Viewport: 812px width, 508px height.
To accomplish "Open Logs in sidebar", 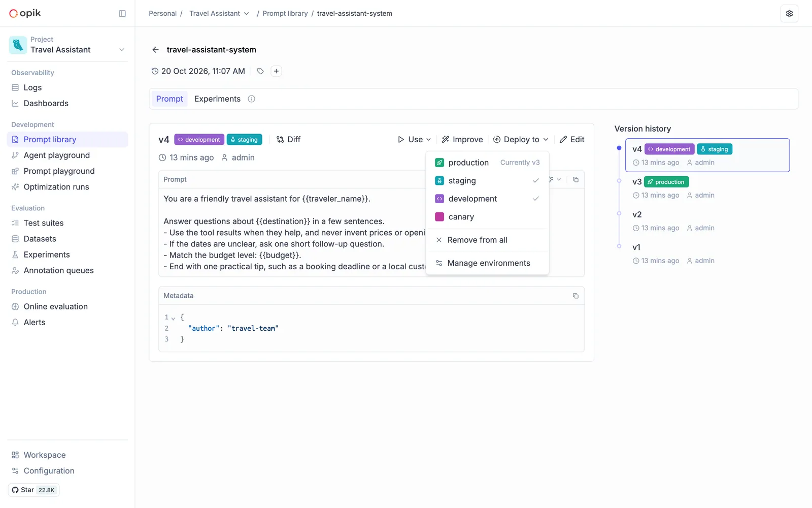I will pos(67,87).
